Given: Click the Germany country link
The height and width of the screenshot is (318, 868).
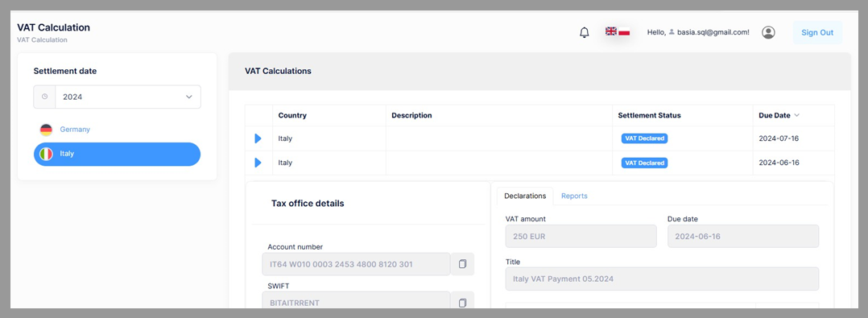Looking at the screenshot, I should 75,130.
